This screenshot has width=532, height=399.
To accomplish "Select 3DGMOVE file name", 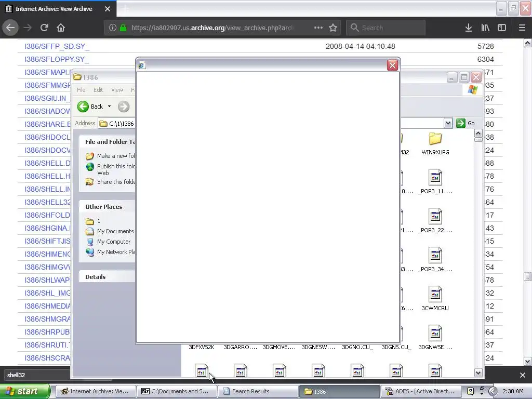I will click(x=279, y=347).
